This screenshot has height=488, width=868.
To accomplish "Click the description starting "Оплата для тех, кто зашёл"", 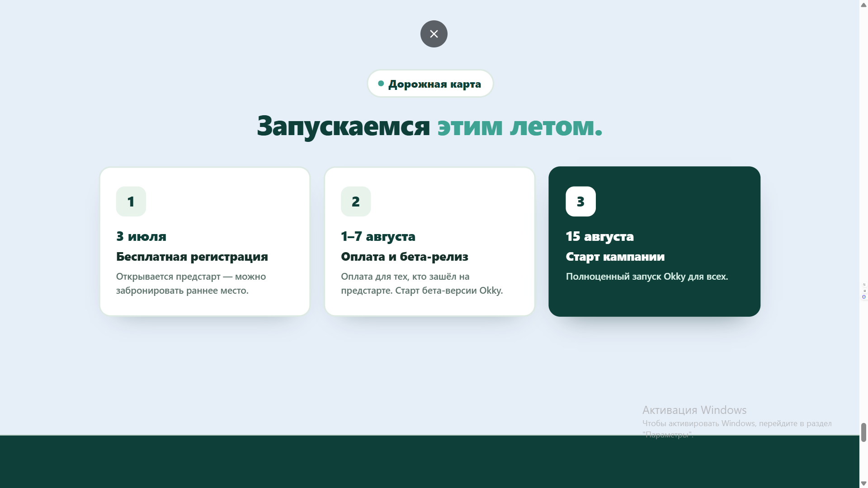I will point(422,283).
